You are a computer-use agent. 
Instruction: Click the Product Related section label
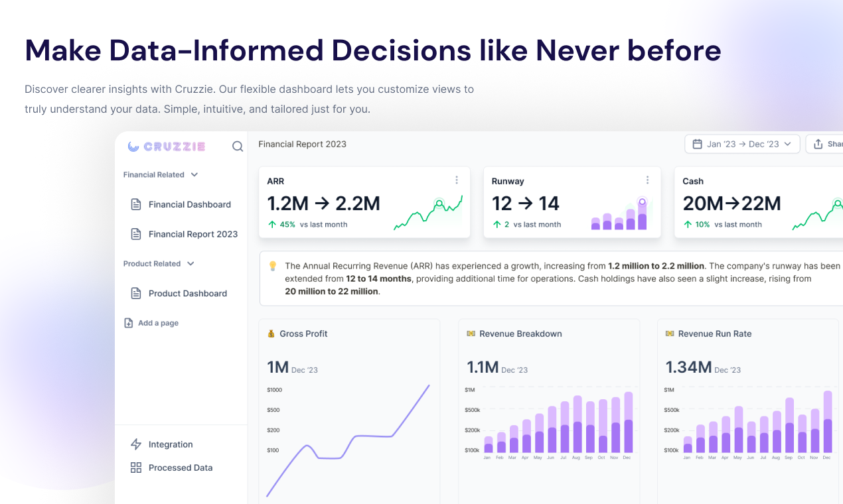click(151, 264)
